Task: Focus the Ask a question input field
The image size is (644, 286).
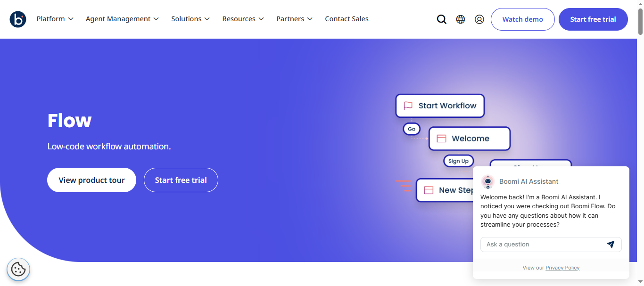Action: coord(542,244)
